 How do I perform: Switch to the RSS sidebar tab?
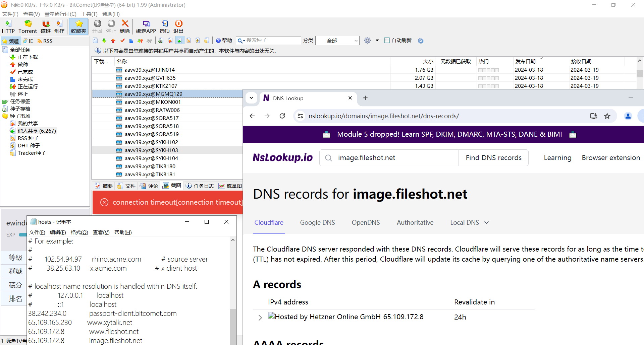[x=45, y=41]
